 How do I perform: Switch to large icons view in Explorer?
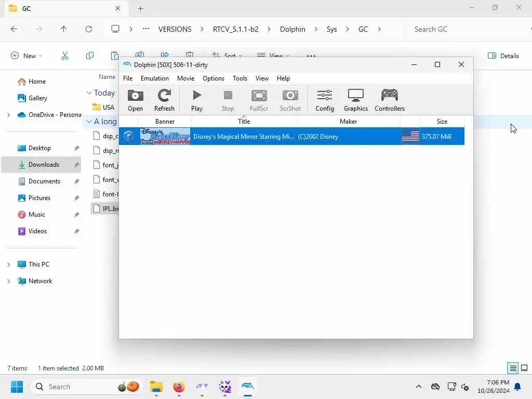point(524,368)
